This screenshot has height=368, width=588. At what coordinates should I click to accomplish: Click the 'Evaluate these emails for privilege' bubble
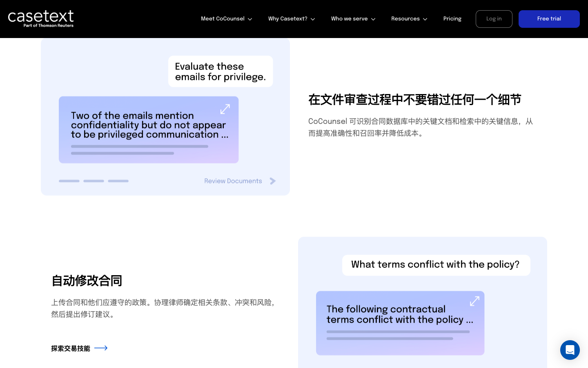[220, 71]
